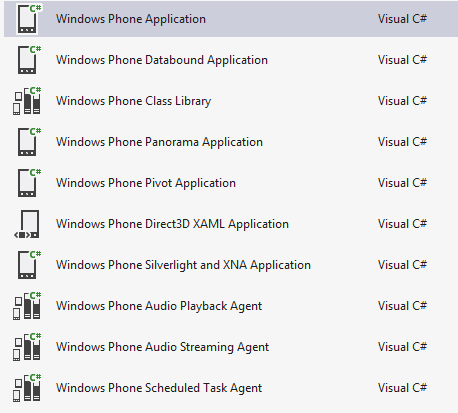This screenshot has height=413, width=458.
Task: Pick Windows Phone Panorama Application
Action: pyautogui.click(x=231, y=142)
